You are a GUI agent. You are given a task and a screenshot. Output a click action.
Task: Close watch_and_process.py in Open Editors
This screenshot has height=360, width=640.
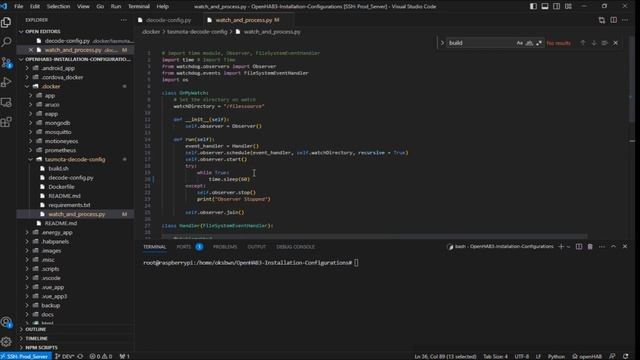click(x=31, y=50)
